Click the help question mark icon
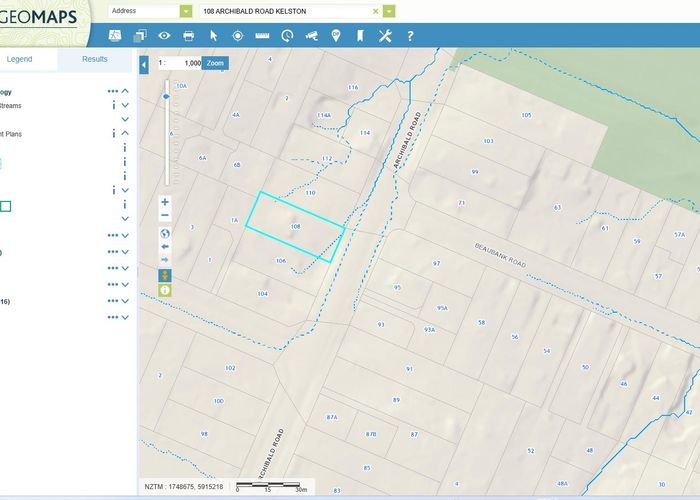700x500 pixels. (x=411, y=36)
